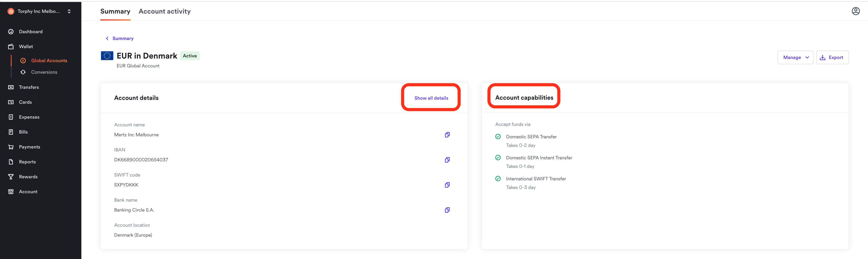Export account details via Export button
The image size is (868, 259).
[832, 57]
